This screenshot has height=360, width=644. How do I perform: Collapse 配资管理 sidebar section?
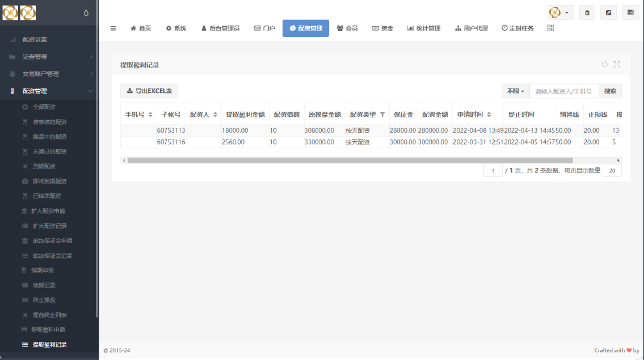48,91
